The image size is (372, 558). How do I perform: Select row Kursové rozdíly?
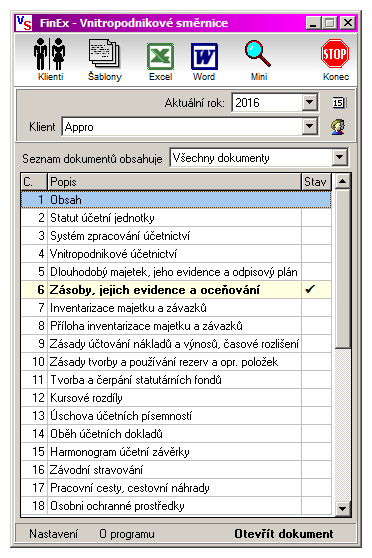176,398
